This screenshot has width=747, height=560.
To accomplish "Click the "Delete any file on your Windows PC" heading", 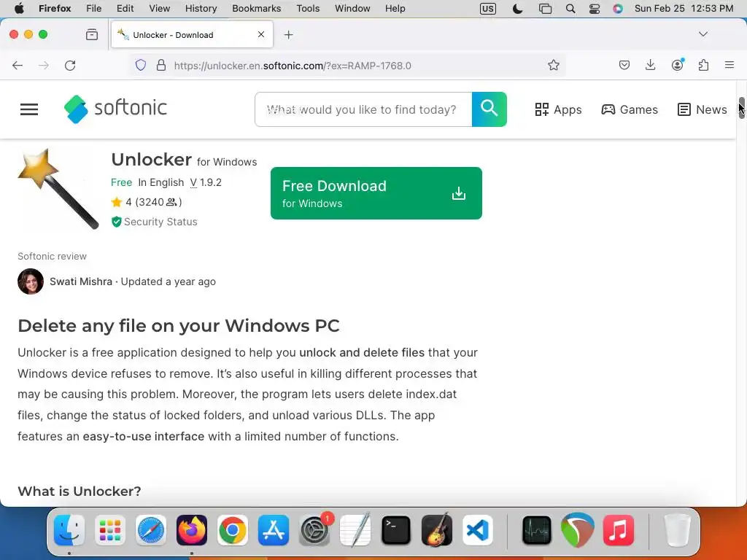I will click(x=179, y=326).
